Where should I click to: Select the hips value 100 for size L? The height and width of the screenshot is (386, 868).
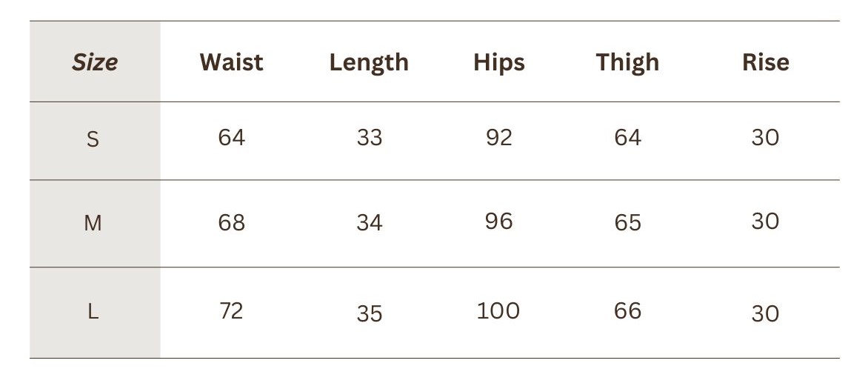[x=498, y=310]
